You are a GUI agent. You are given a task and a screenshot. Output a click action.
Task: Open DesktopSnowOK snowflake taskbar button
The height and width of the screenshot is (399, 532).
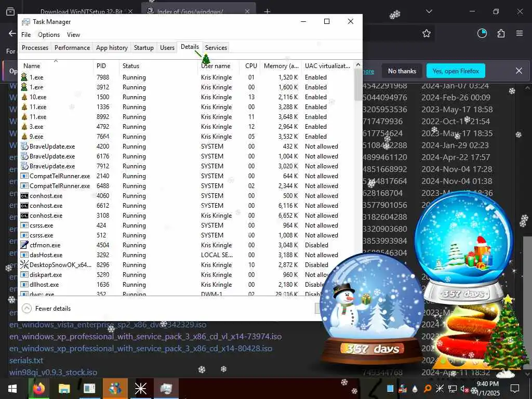click(140, 389)
